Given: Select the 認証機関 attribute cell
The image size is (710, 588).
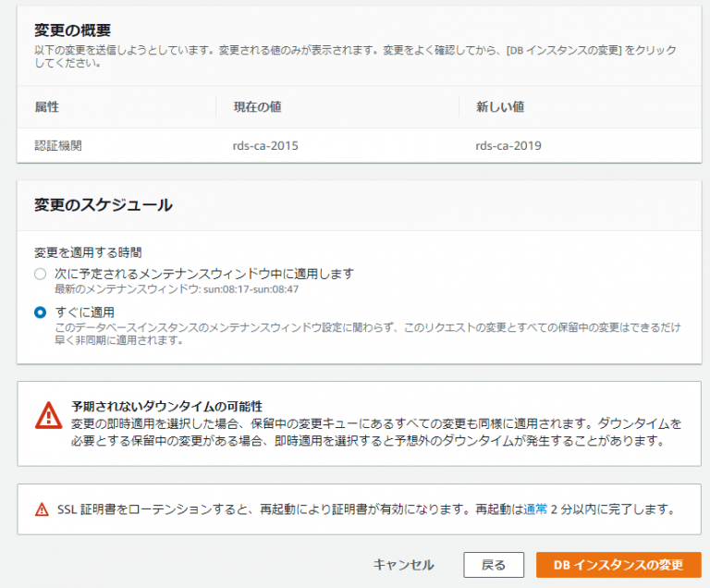Looking at the screenshot, I should click(x=59, y=145).
